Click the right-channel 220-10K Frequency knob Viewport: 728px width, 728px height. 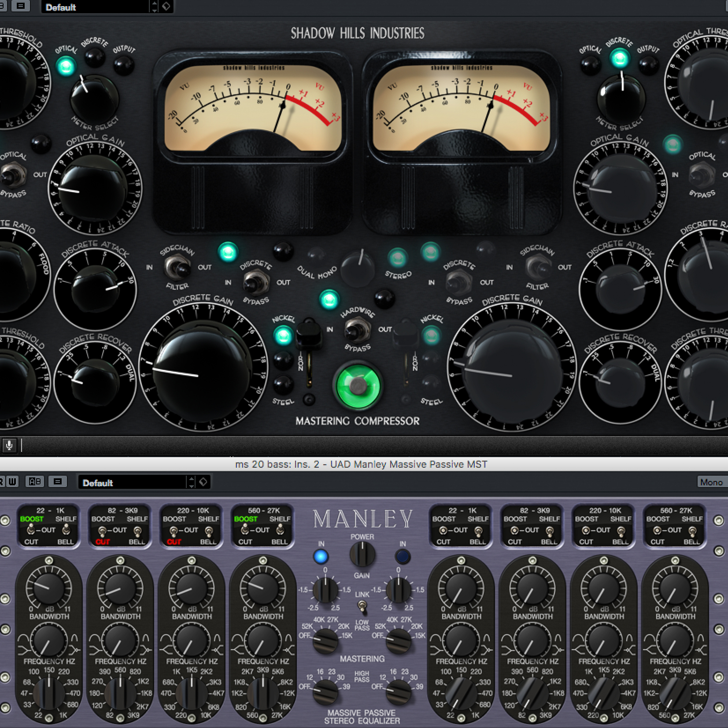coord(604,693)
